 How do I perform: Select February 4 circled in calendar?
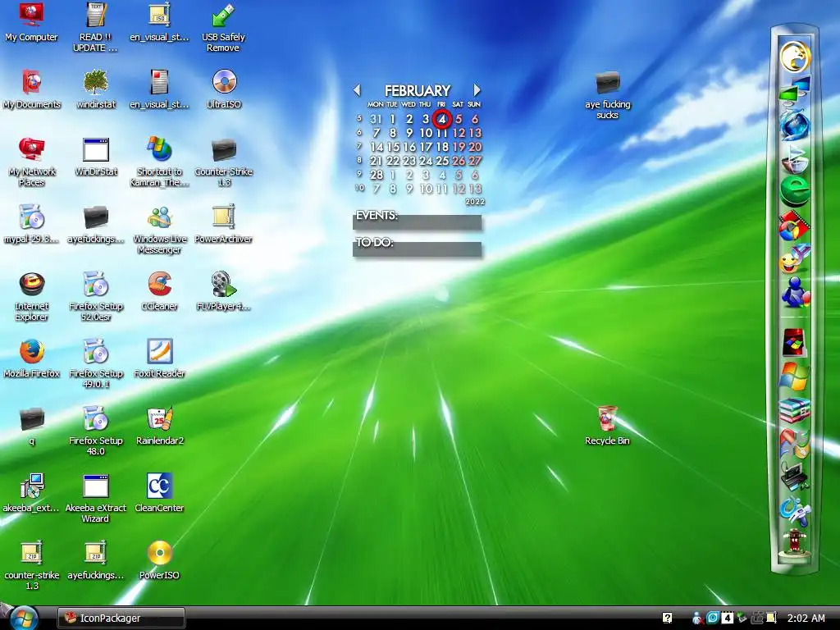pos(442,119)
